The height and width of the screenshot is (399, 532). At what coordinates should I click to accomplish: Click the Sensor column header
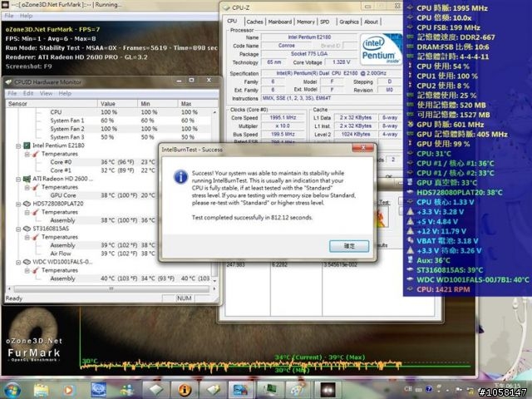point(52,103)
